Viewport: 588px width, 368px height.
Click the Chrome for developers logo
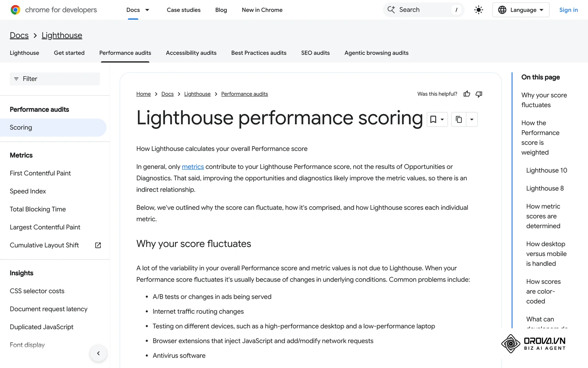pos(53,10)
